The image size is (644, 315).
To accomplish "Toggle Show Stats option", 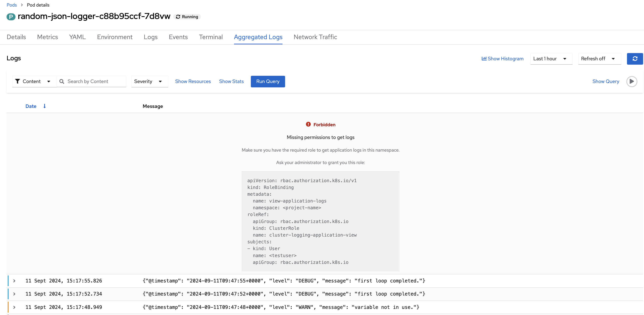I will coord(231,81).
